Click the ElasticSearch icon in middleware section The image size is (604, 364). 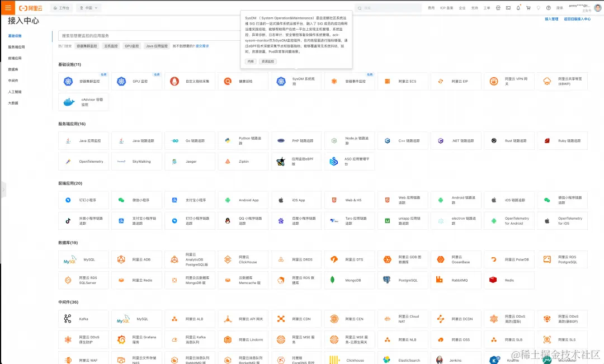387,360
